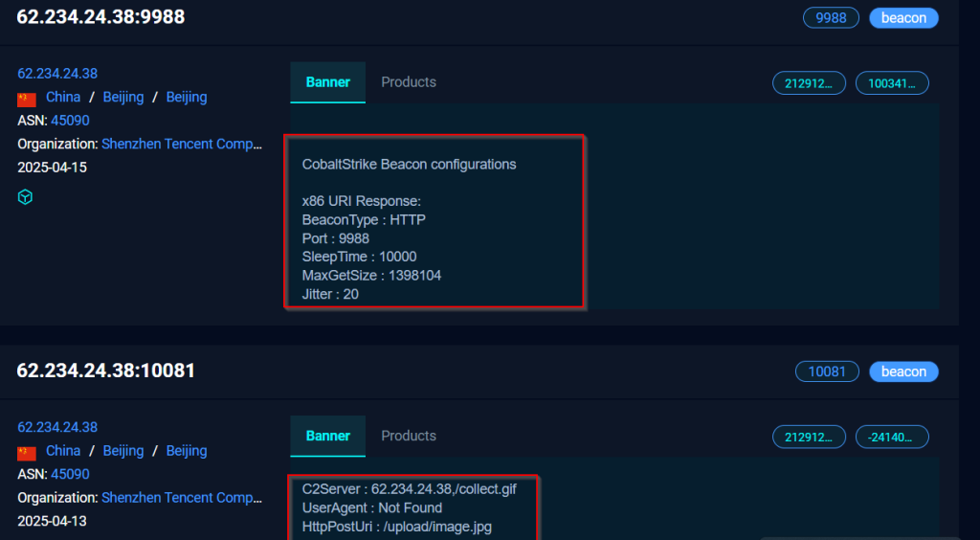980x540 pixels.
Task: Click ASN 45090 link in second result
Action: [70, 474]
